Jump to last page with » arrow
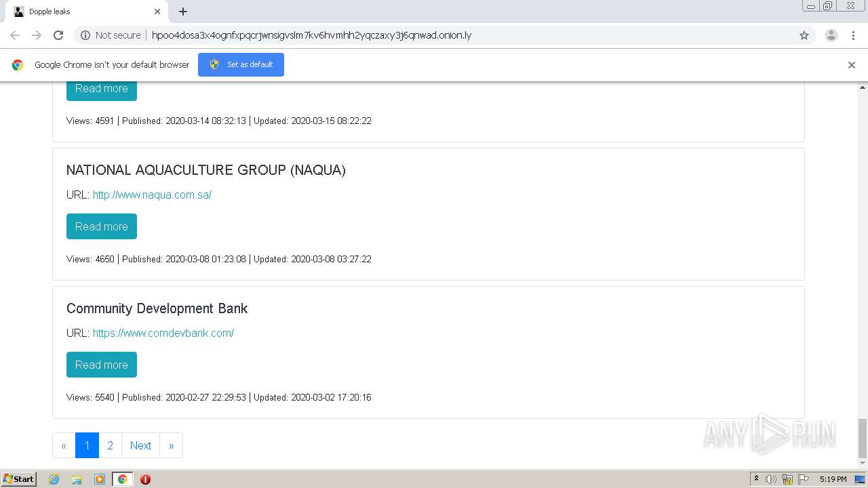Image resolution: width=868 pixels, height=488 pixels. [x=171, y=445]
